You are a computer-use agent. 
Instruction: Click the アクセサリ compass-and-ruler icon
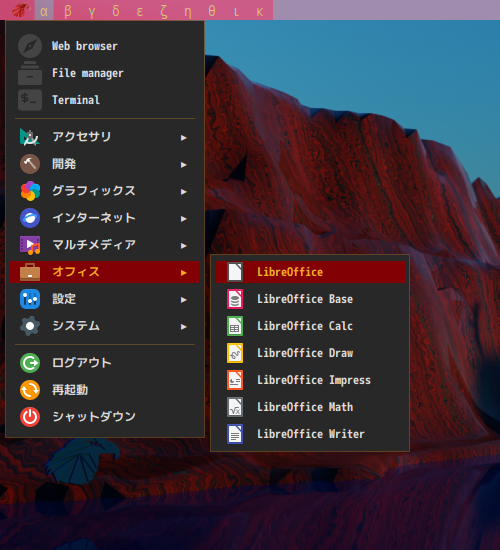30,137
